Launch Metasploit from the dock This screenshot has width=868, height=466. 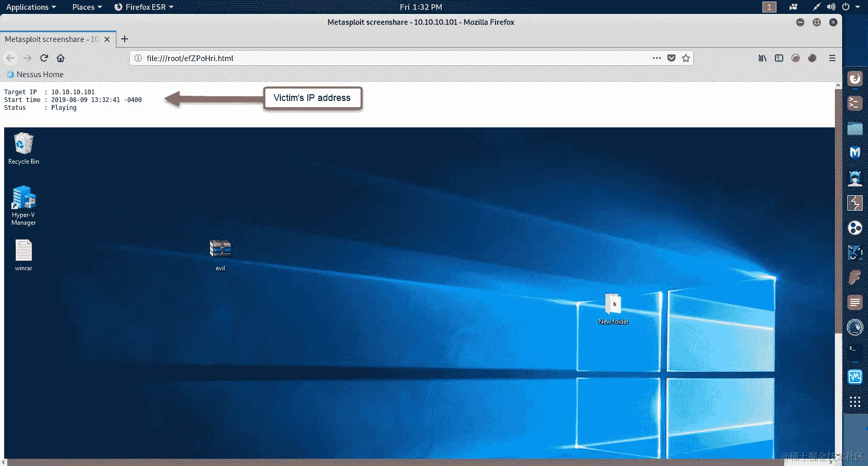(x=855, y=153)
